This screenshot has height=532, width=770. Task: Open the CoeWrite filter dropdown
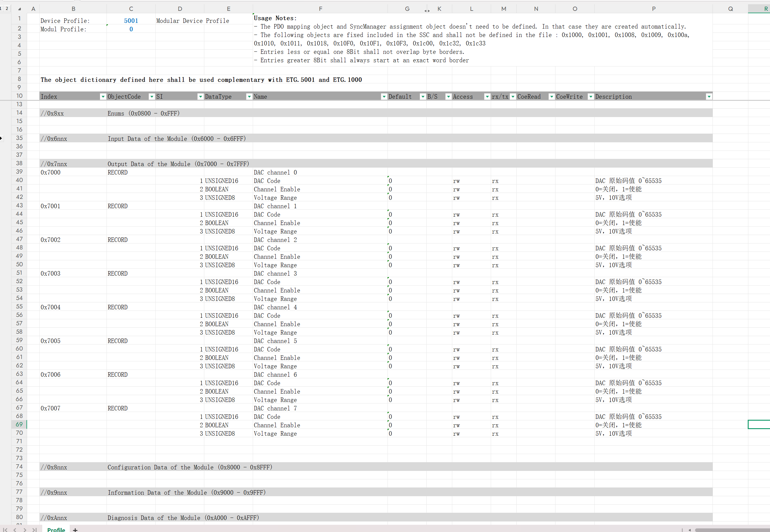coord(591,97)
